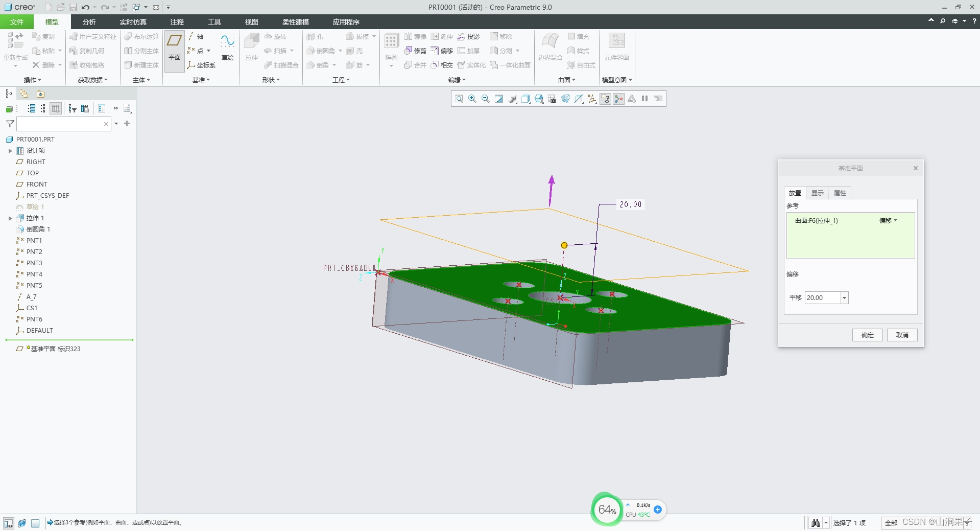Select PNT3 in the model tree

coord(34,263)
